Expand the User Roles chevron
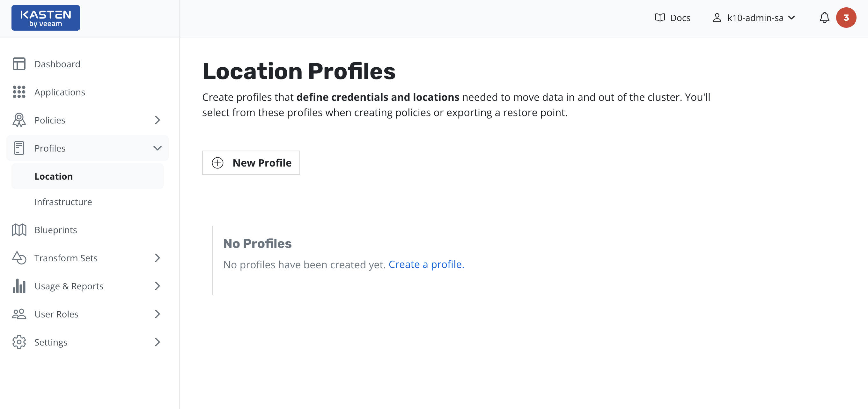This screenshot has height=409, width=868. point(157,314)
